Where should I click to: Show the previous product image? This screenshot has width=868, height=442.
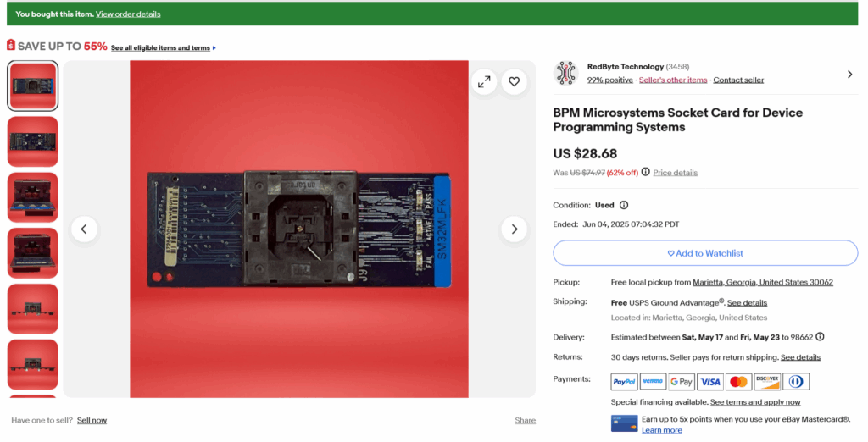[84, 229]
